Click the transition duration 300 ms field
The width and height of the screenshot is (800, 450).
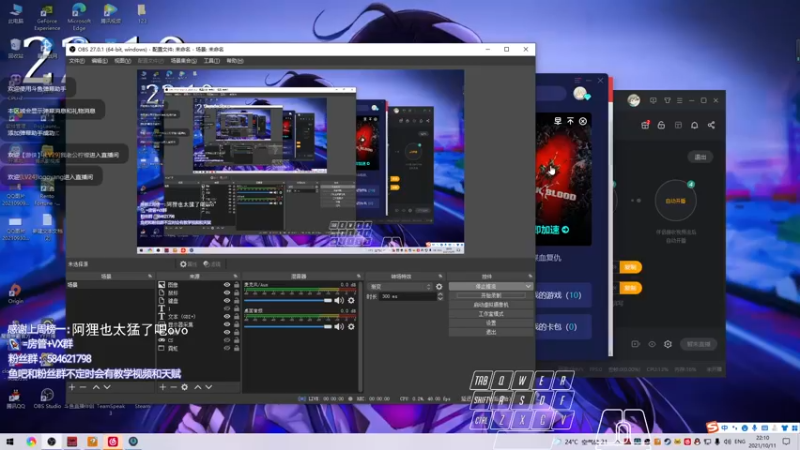tap(408, 296)
